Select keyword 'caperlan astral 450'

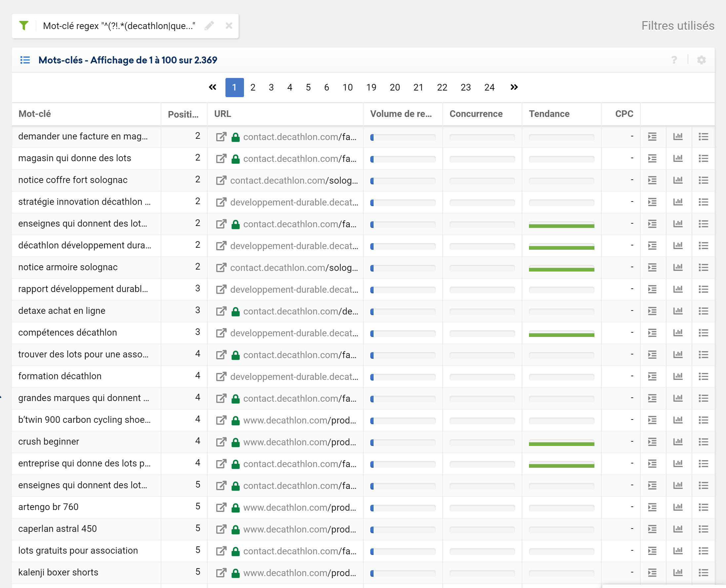tap(57, 529)
